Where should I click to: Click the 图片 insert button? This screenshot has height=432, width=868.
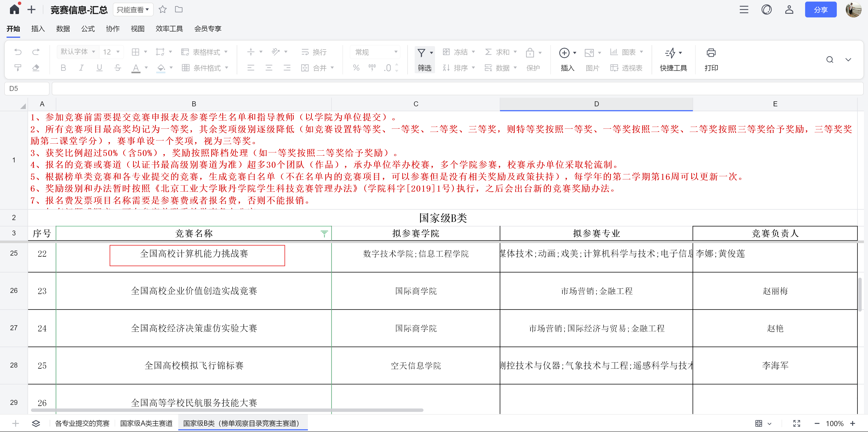(x=592, y=60)
